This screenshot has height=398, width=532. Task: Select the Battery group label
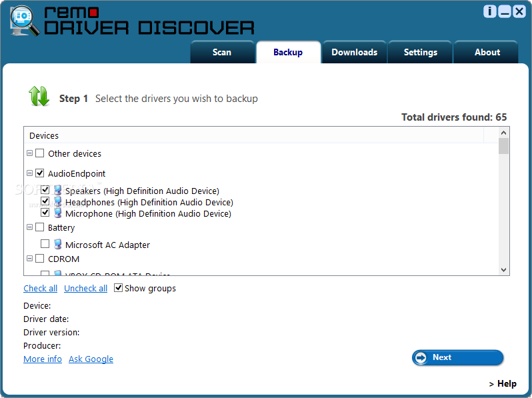[61, 227]
